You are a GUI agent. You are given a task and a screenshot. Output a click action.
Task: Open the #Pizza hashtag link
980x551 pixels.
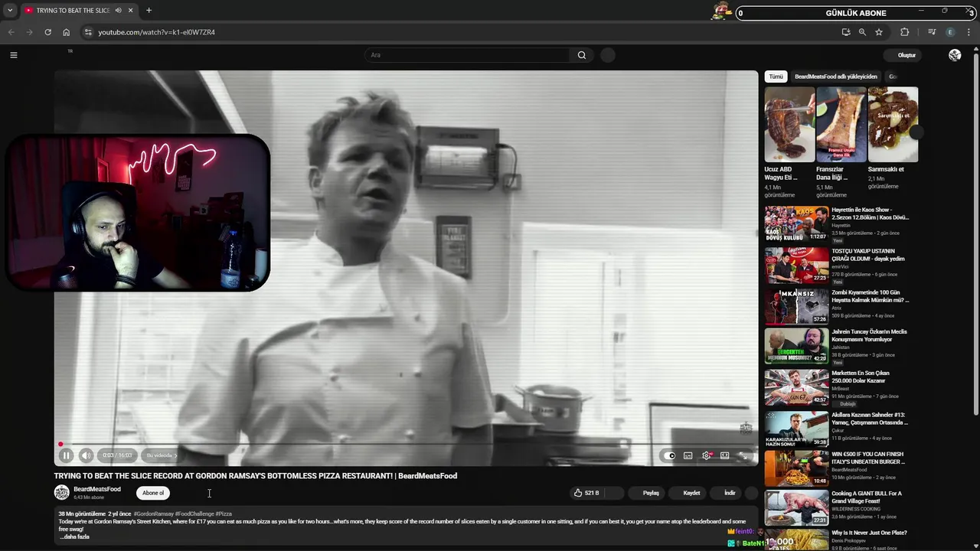click(224, 514)
